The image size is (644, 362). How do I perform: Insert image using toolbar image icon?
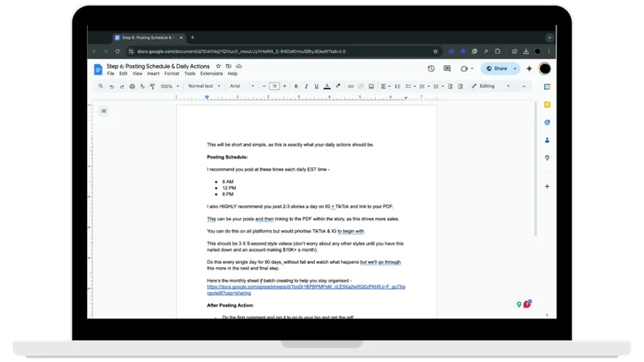371,86
